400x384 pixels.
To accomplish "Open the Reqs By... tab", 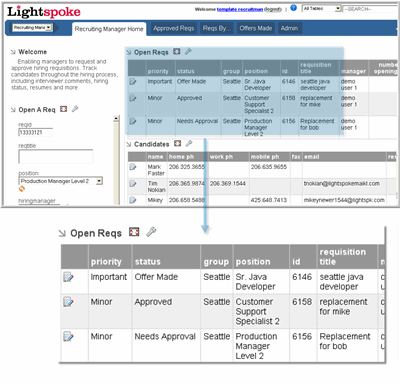I will pos(217,28).
